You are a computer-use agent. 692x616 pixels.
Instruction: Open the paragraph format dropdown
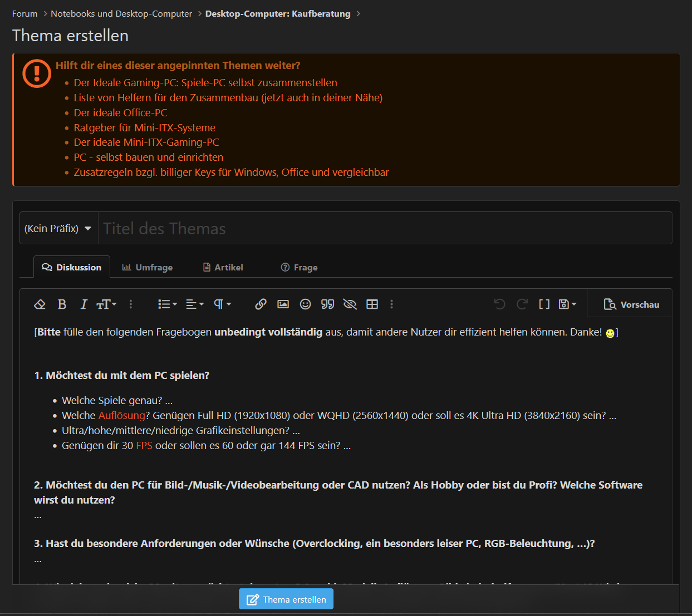(x=223, y=304)
